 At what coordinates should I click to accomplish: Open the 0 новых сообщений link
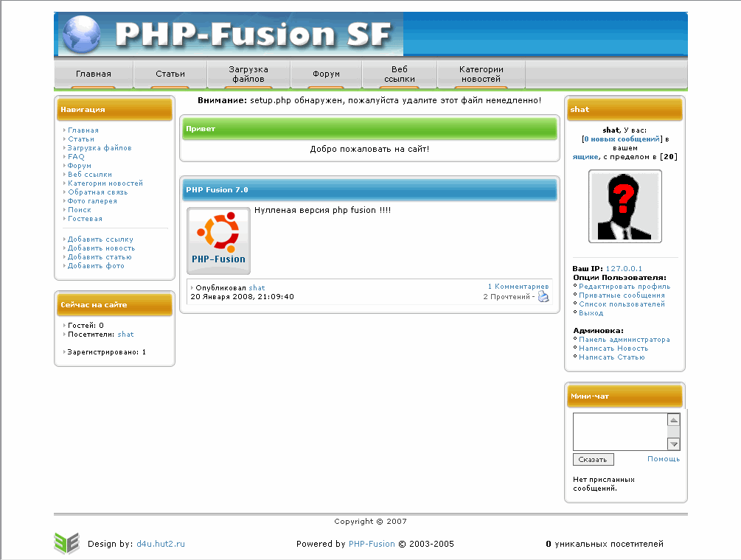point(622,139)
